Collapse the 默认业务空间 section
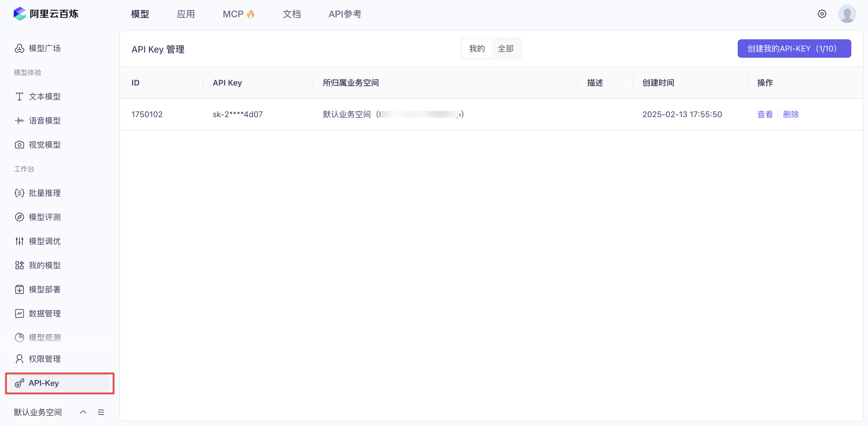The image size is (868, 426). [83, 412]
